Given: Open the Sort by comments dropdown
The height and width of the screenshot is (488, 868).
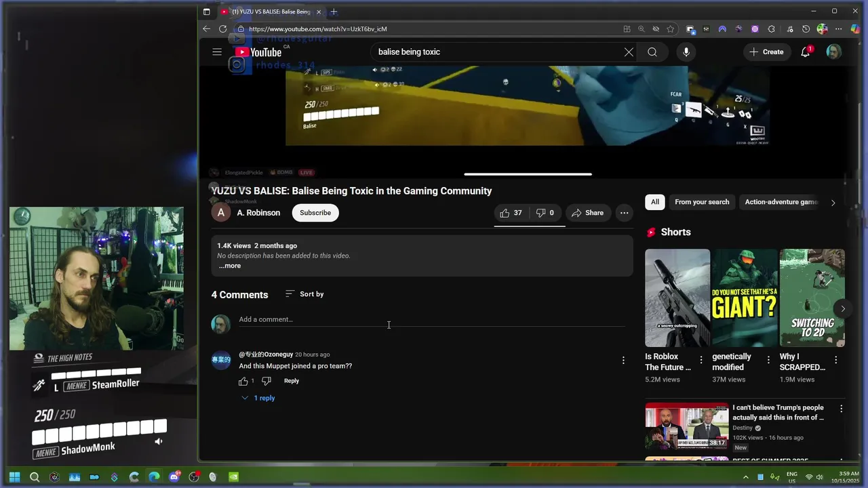Looking at the screenshot, I should pyautogui.click(x=304, y=294).
